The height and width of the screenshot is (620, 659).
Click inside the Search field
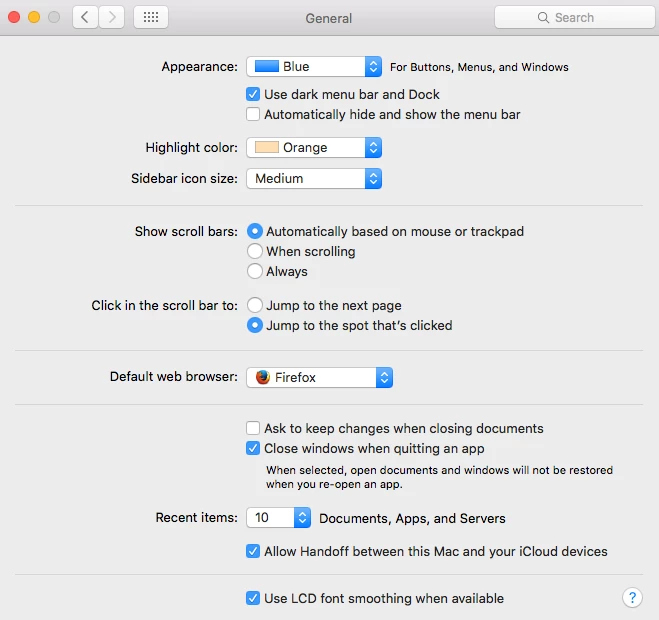tap(575, 17)
